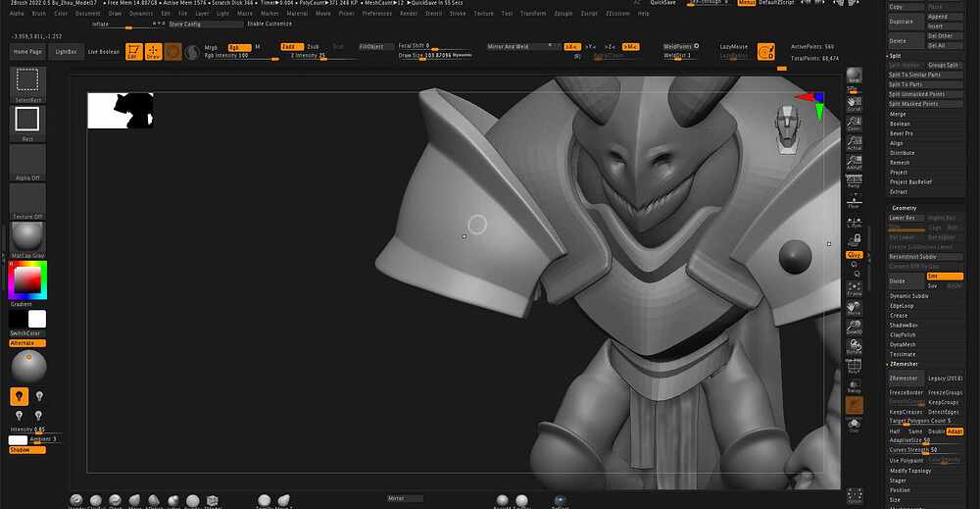The image size is (980, 509).
Task: Open the MatCap Gray material sphere
Action: tap(27, 240)
